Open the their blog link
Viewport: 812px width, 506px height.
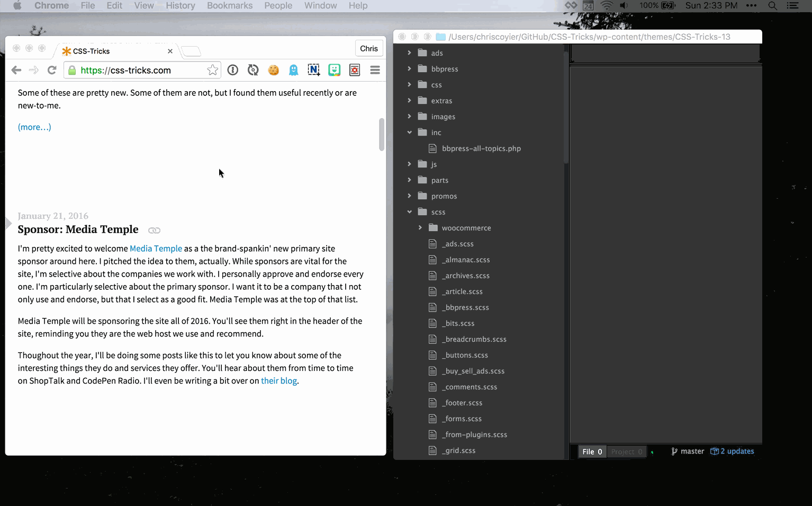[x=279, y=381]
